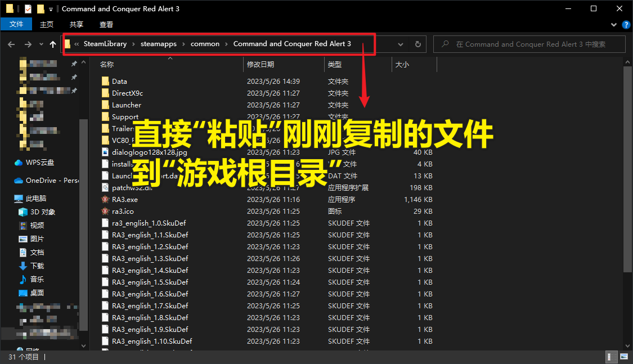
Task: Select dialoglogo128x128.jpg file icon
Action: pos(105,152)
